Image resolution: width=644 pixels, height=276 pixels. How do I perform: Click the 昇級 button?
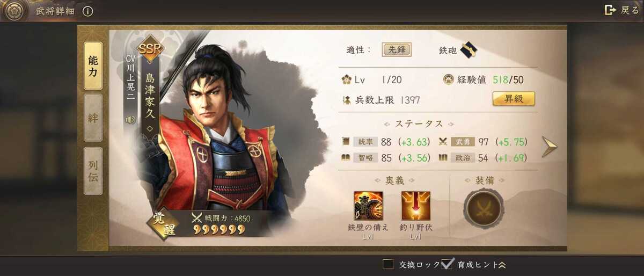514,99
